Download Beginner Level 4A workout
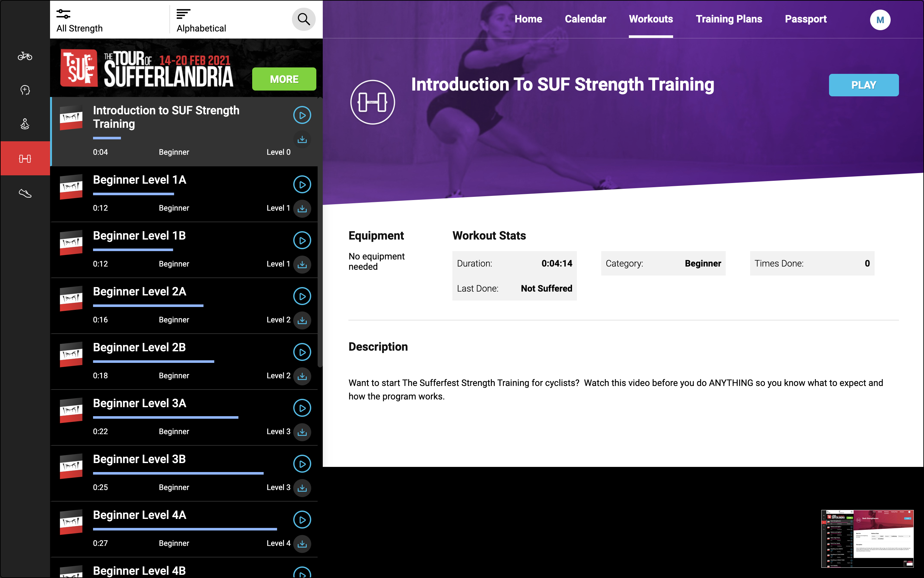The width and height of the screenshot is (924, 578). (302, 544)
